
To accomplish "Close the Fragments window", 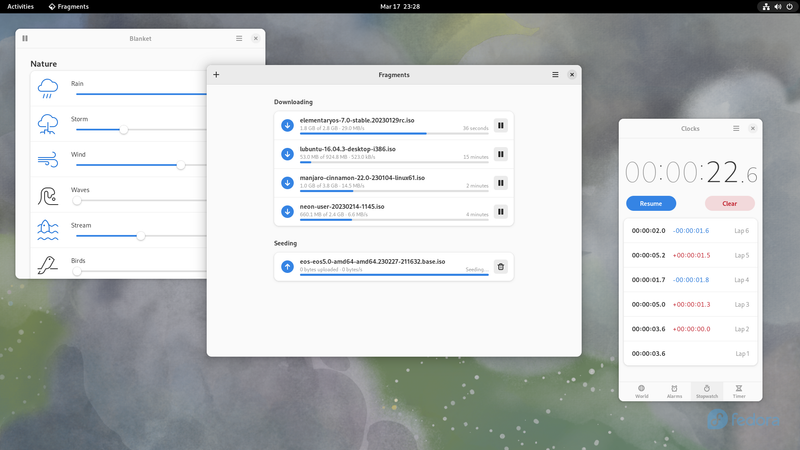I will pyautogui.click(x=572, y=74).
